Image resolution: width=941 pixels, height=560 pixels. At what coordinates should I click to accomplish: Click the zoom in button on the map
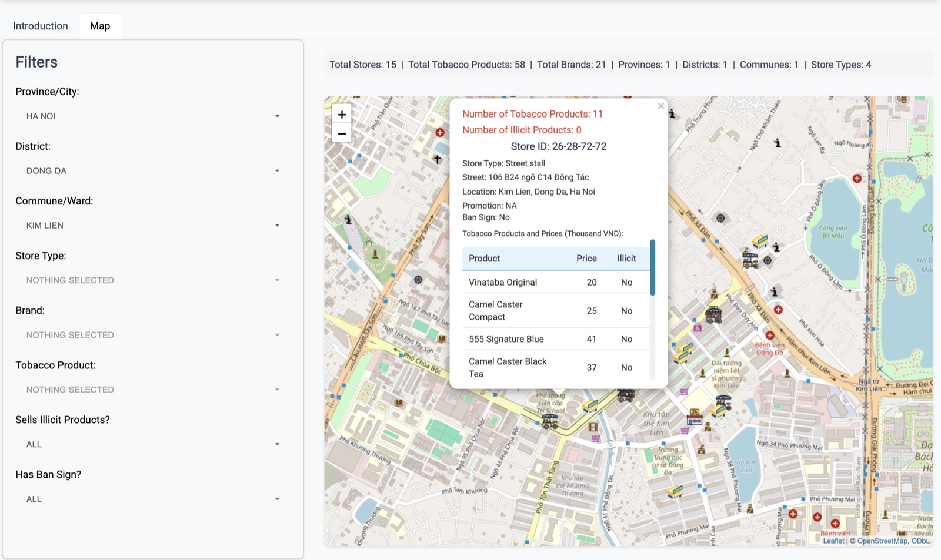coord(341,114)
